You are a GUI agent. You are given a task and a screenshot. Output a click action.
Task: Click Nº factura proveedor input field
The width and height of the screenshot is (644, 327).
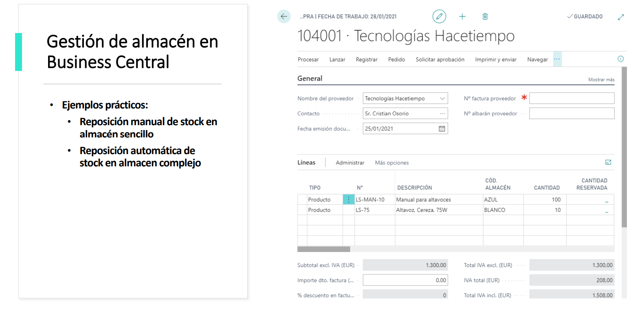[x=572, y=98]
